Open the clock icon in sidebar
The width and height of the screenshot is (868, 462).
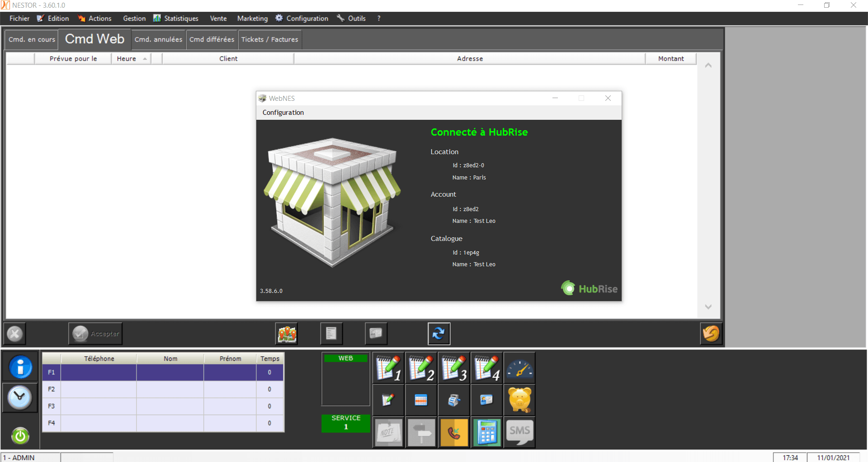point(20,398)
